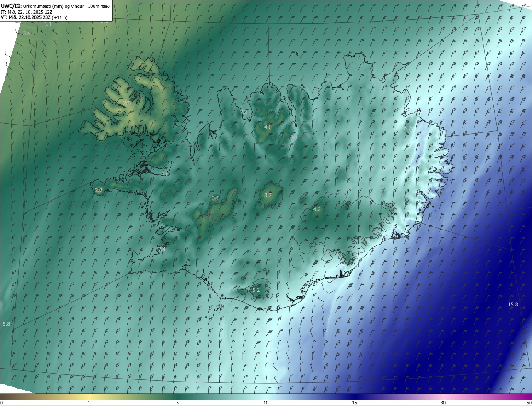The height and width of the screenshot is (406, 532).
Task: Click the 2.6 value over the Westfjords
Action: 127,103
